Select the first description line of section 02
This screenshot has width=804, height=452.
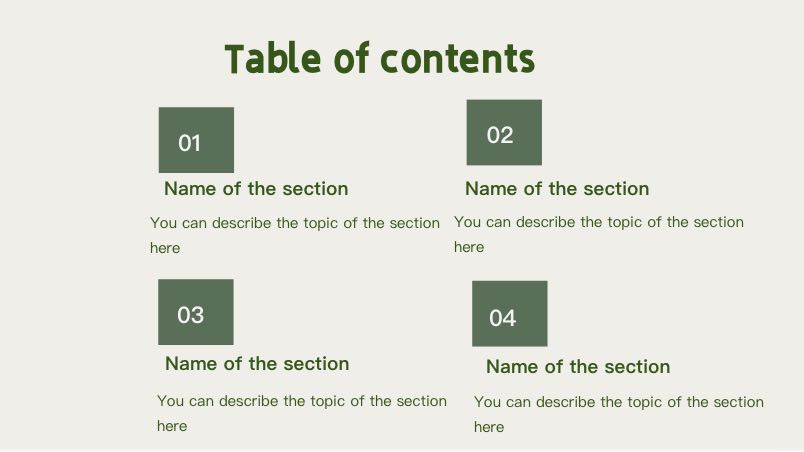[599, 222]
